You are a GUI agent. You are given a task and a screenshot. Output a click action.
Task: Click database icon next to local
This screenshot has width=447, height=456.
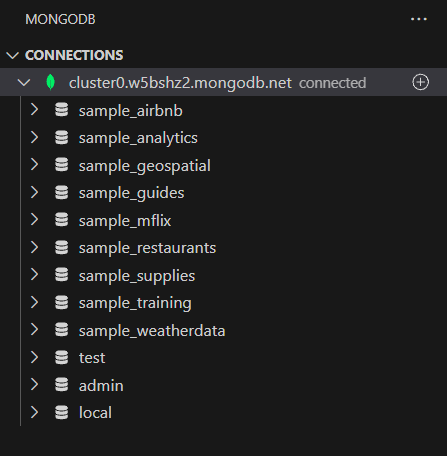pyautogui.click(x=62, y=412)
